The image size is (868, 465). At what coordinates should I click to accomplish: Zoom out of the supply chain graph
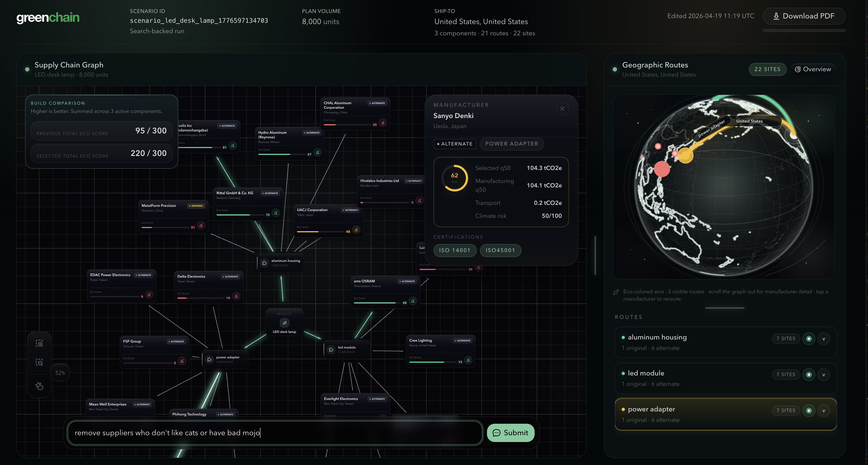click(39, 362)
